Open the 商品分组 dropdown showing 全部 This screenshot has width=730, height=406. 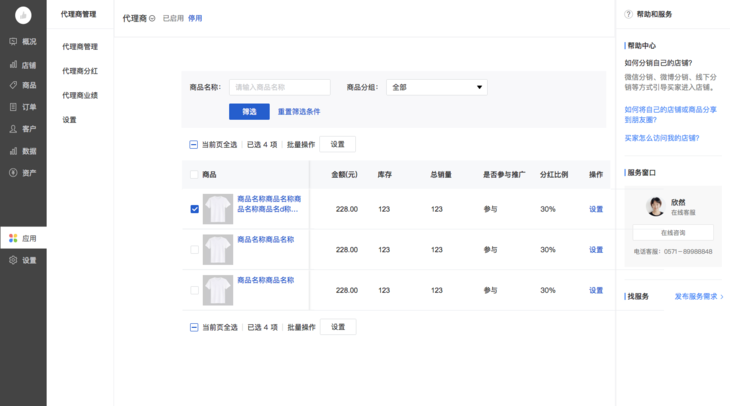[x=436, y=88]
